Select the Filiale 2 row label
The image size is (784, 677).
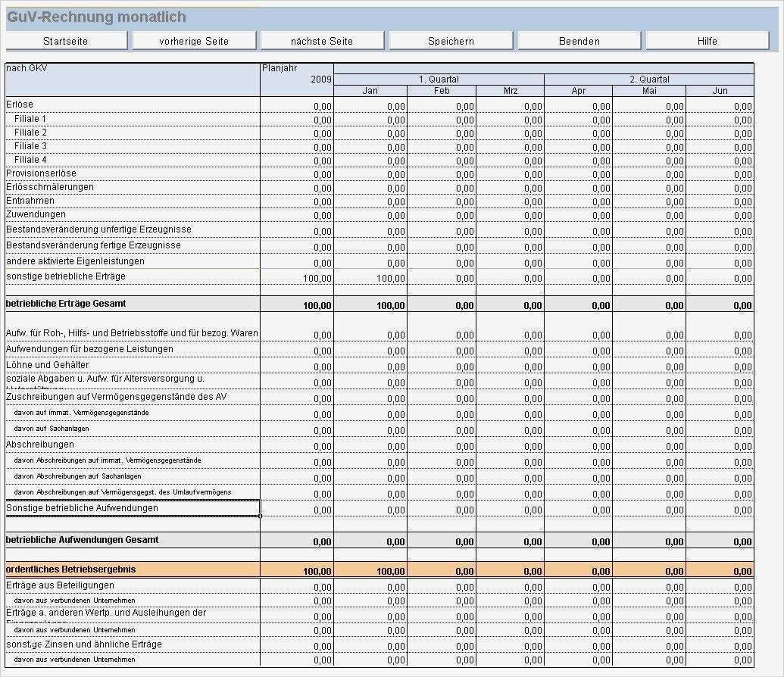pos(30,133)
